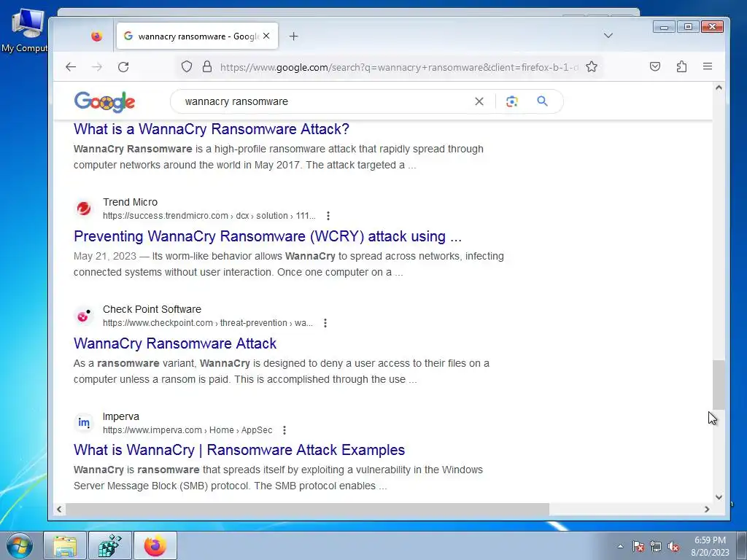Click the horizontal scrollbar left arrow

[59, 509]
